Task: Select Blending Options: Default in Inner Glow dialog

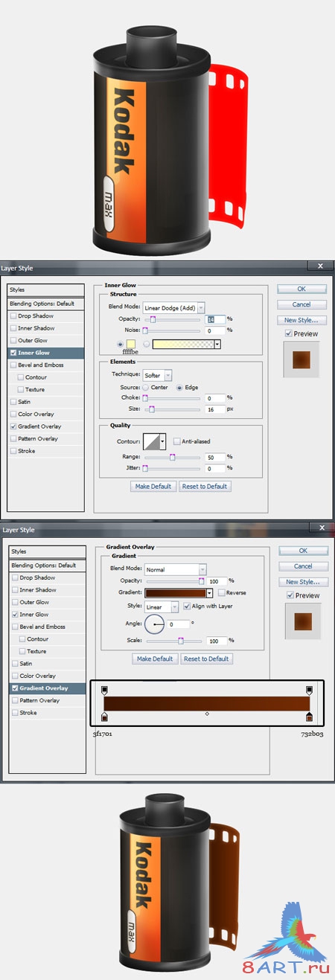Action: point(46,304)
